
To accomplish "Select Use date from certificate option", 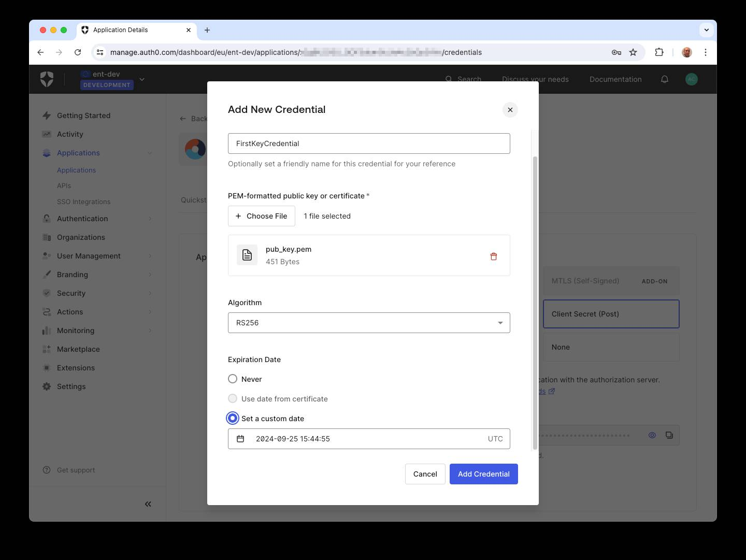I will (233, 399).
